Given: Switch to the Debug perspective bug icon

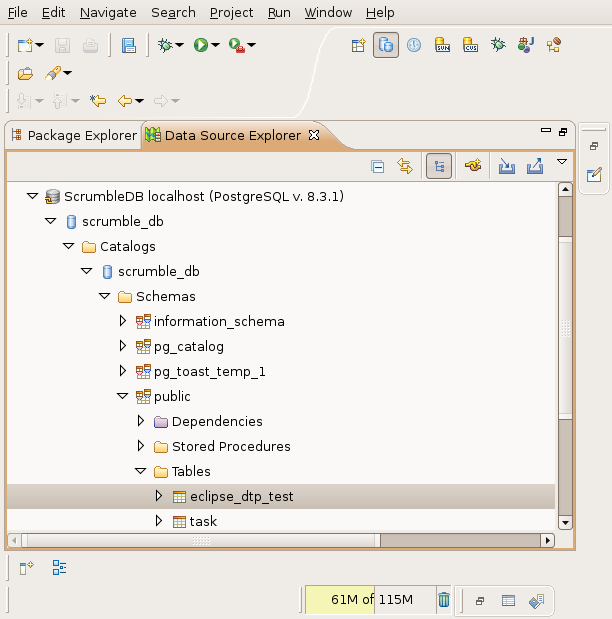Looking at the screenshot, I should [498, 45].
